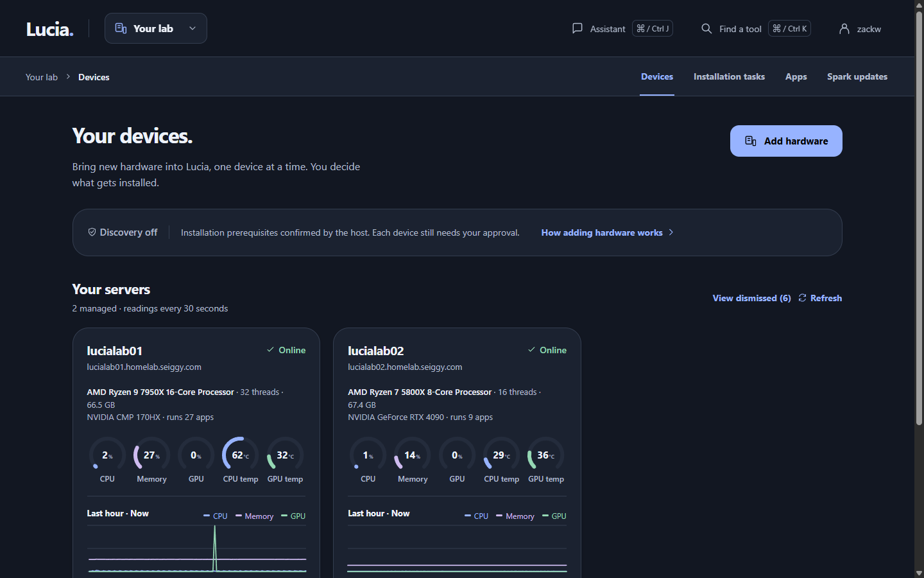Toggle Memory series in lucialab01 chart legend
The height and width of the screenshot is (578, 924).
(255, 516)
